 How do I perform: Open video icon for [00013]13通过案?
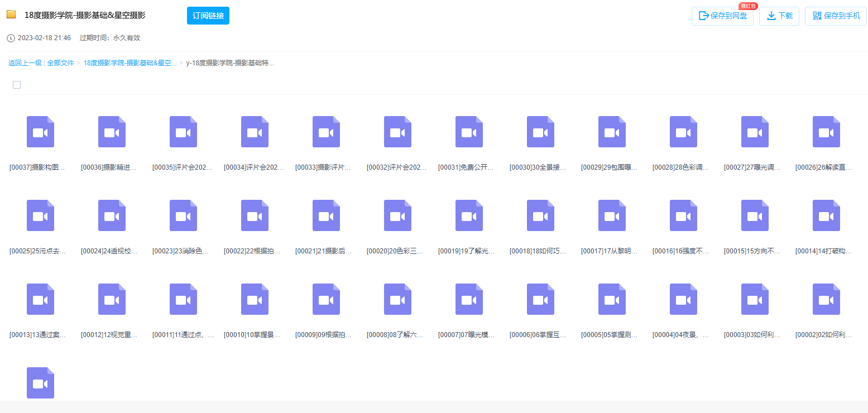tap(40, 299)
